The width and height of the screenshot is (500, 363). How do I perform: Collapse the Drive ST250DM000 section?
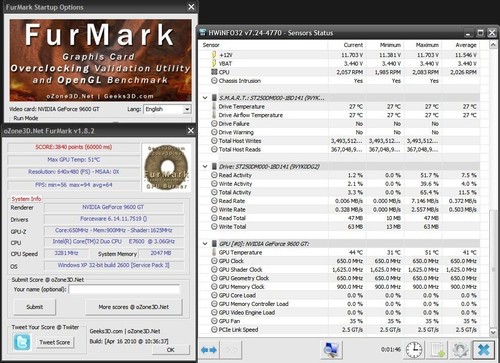[205, 166]
